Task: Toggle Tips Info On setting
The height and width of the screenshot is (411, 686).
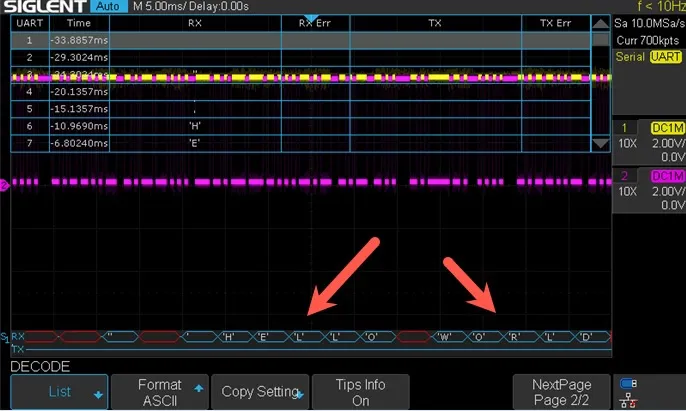Action: tap(360, 392)
